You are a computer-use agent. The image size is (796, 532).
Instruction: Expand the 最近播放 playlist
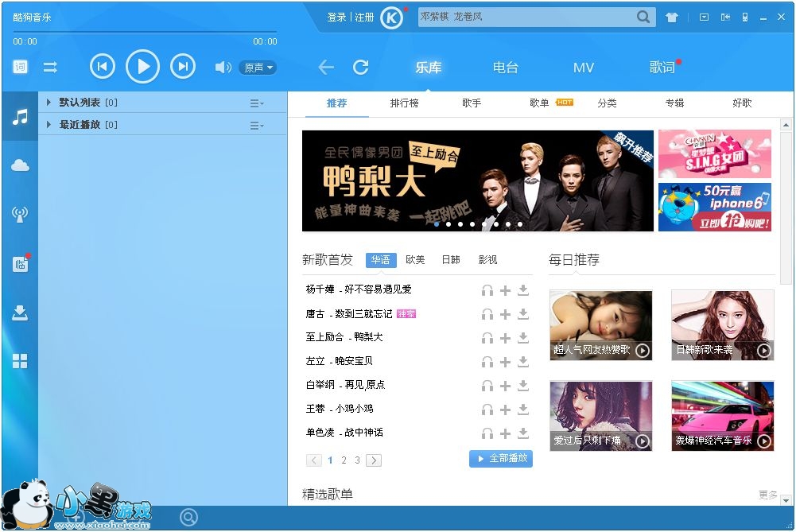[49, 124]
